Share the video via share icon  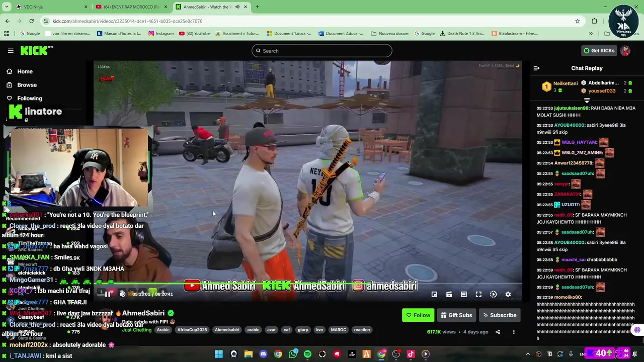pos(498,332)
